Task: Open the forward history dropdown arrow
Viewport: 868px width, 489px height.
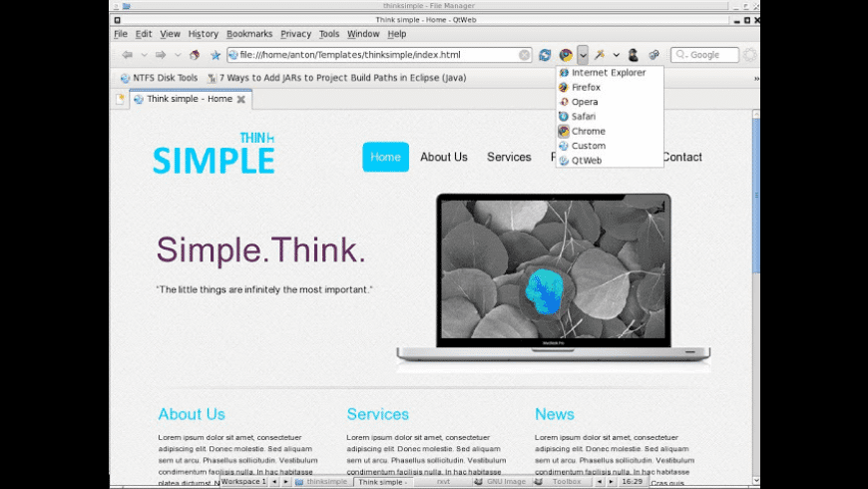Action: pyautogui.click(x=178, y=55)
